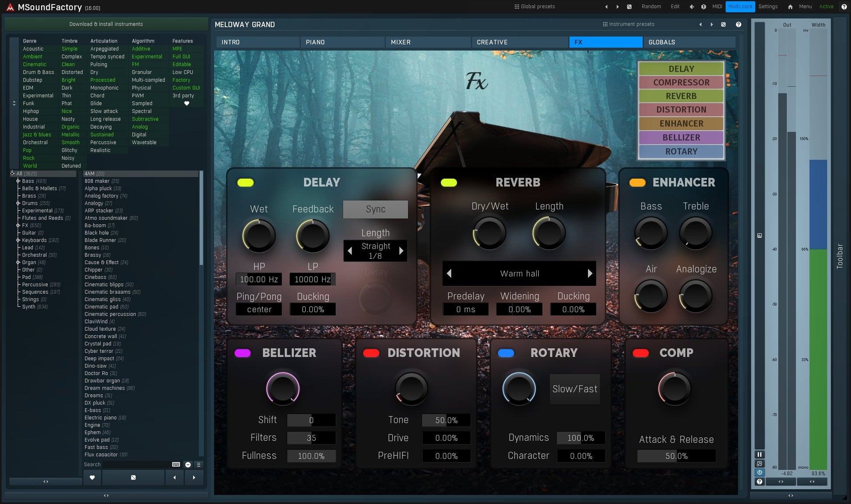
Task: Open instrument presets help question mark
Action: (x=739, y=24)
